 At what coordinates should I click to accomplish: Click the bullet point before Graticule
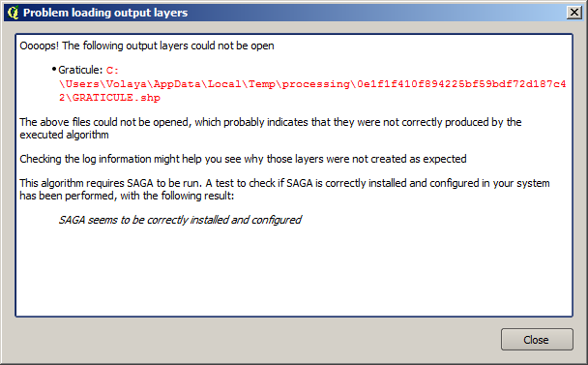(54, 69)
